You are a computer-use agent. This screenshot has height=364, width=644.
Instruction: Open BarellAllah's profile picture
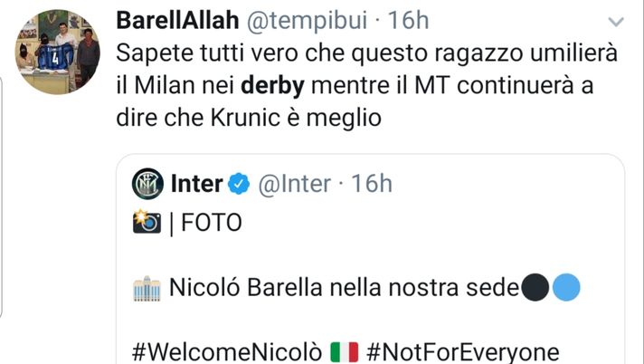click(x=59, y=52)
